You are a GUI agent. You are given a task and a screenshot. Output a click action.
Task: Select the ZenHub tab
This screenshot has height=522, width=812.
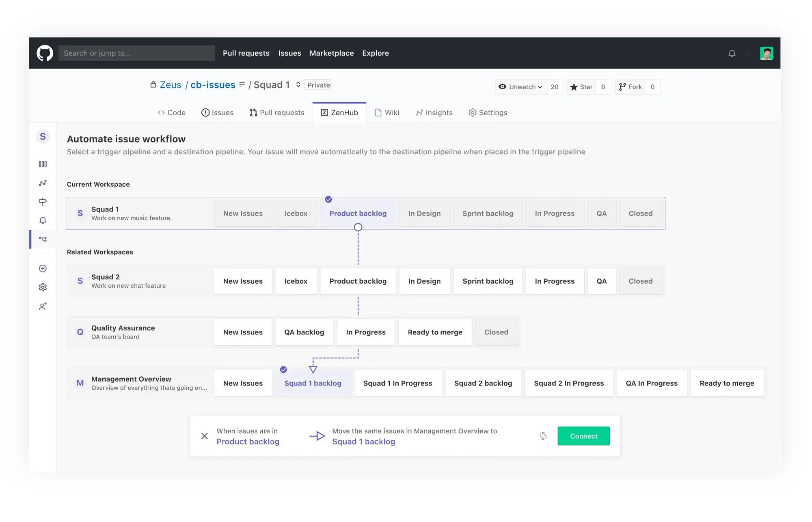(339, 112)
